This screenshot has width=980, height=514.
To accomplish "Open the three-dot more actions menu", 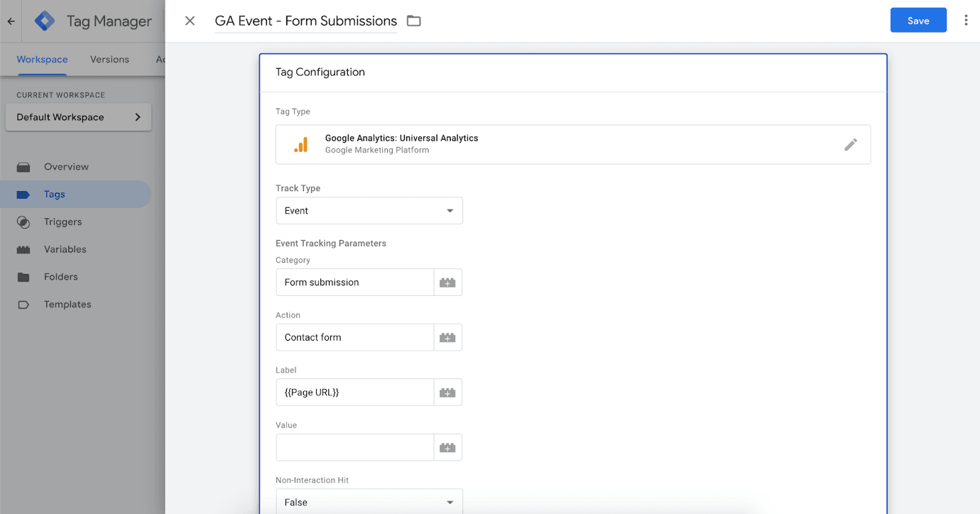I will coord(966,21).
